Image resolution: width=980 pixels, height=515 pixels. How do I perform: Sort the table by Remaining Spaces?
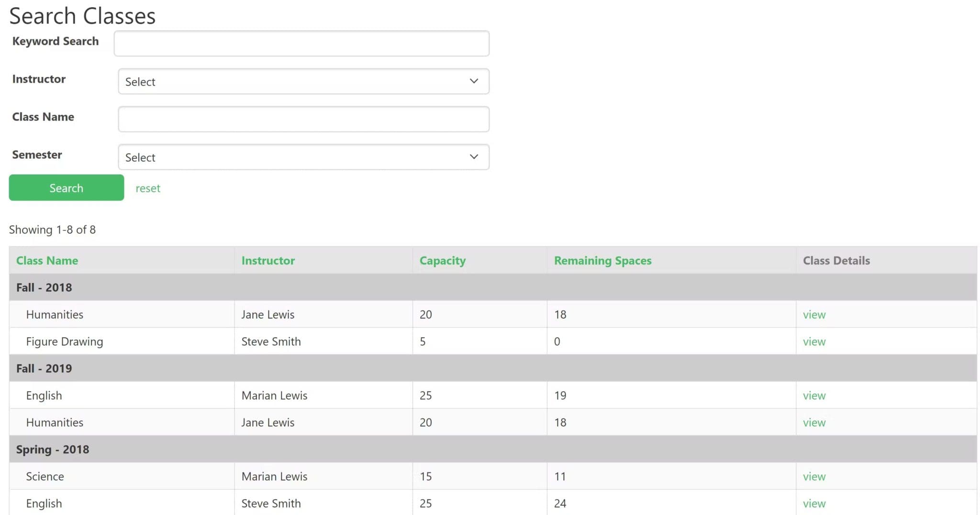point(602,260)
